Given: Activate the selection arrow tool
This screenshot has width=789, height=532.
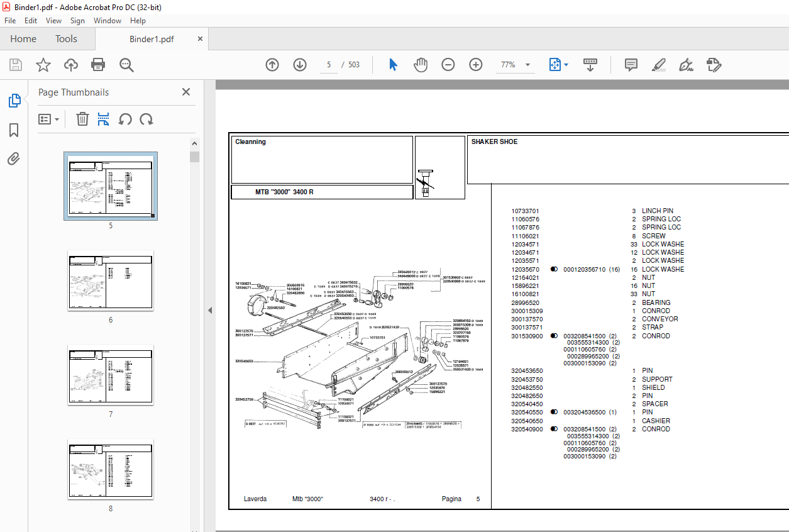Looking at the screenshot, I should (394, 65).
